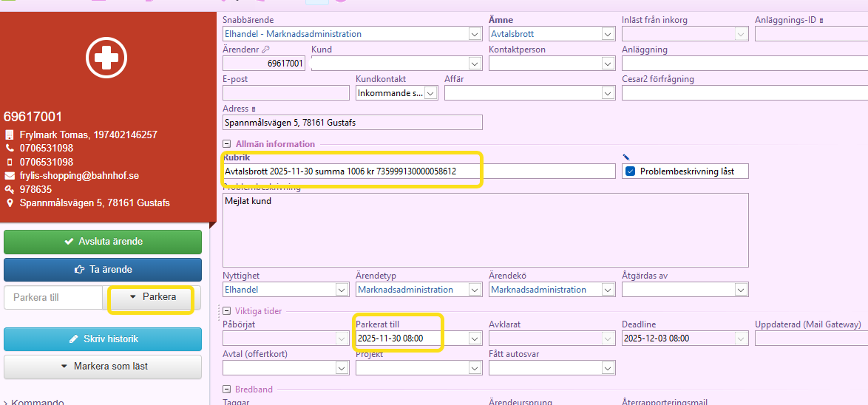The width and height of the screenshot is (868, 405).
Task: Click the white medical cross icon
Action: coord(107,57)
